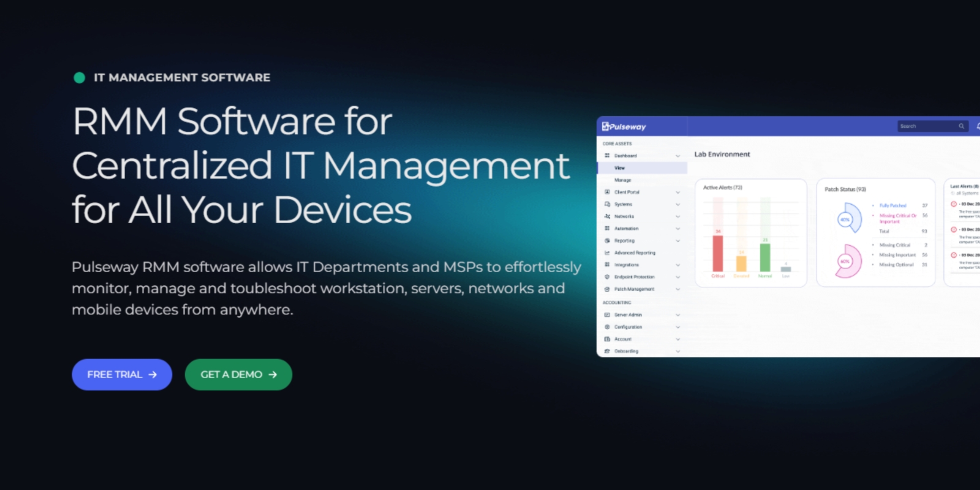Click the green Normal bar in Active Alerts
The image size is (980, 490).
(765, 257)
